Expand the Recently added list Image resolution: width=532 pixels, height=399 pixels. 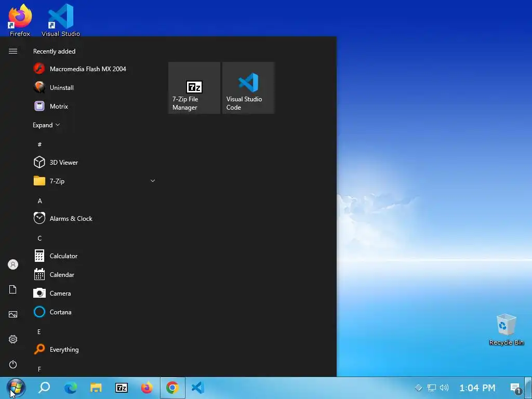pyautogui.click(x=46, y=125)
